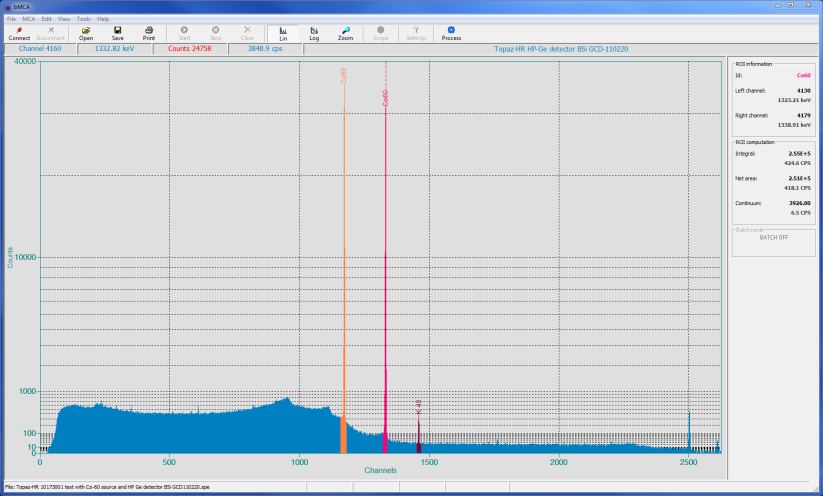Save the spectrum with Save icon
Viewport: 823px width, 496px height.
coord(118,34)
